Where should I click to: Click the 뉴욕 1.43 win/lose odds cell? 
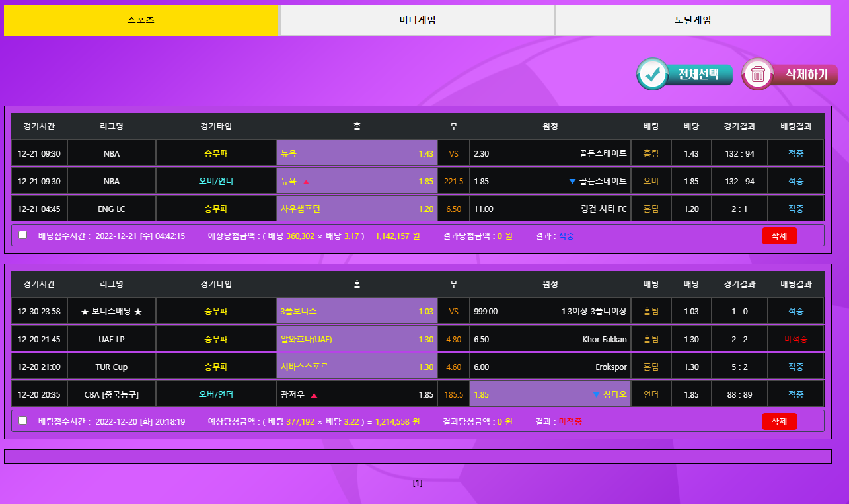[x=357, y=153]
